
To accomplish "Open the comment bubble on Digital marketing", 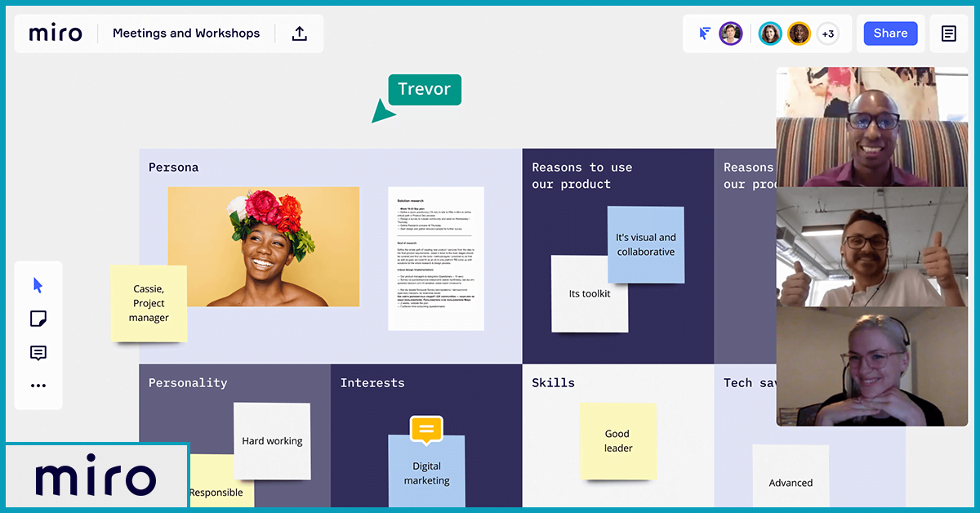I will [426, 429].
